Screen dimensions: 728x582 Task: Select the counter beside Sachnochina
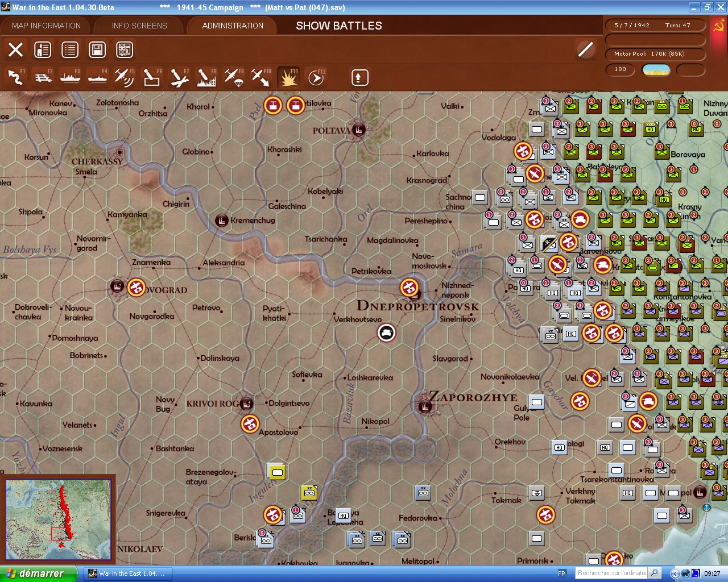(481, 197)
